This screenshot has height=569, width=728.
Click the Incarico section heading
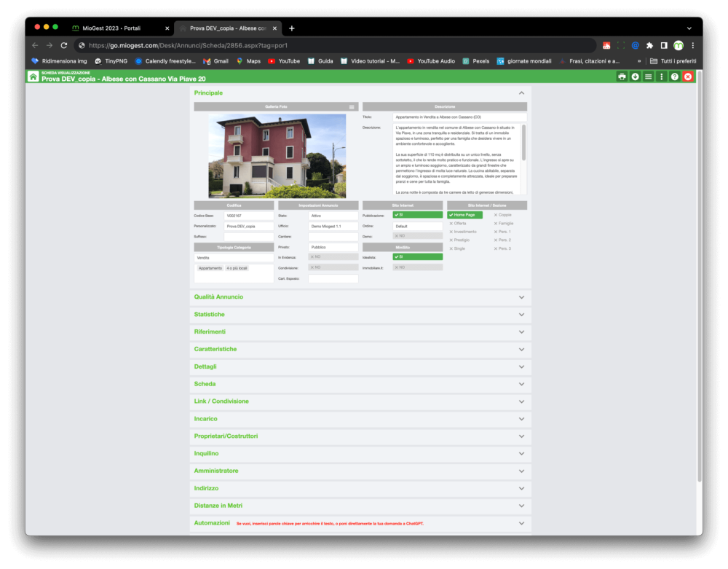(x=206, y=419)
